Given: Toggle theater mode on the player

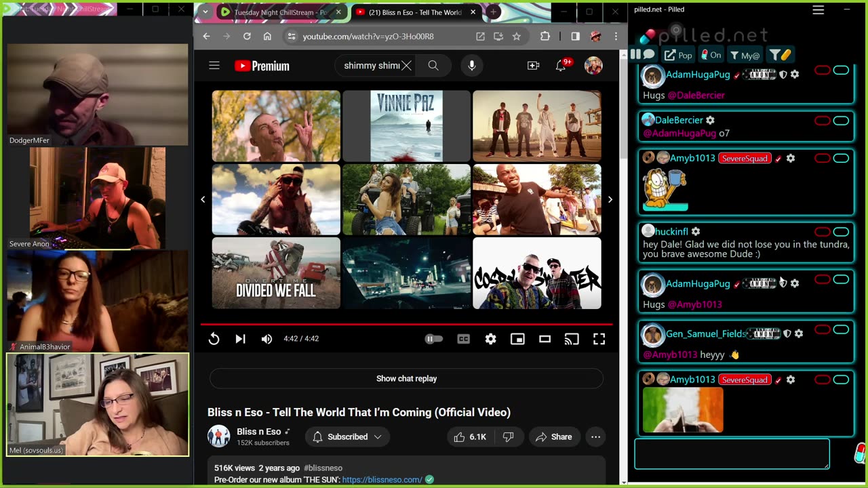Looking at the screenshot, I should [545, 339].
